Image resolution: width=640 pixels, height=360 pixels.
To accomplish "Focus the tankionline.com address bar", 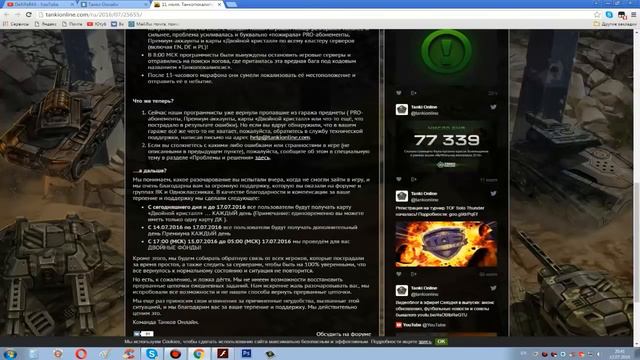I will click(314, 14).
